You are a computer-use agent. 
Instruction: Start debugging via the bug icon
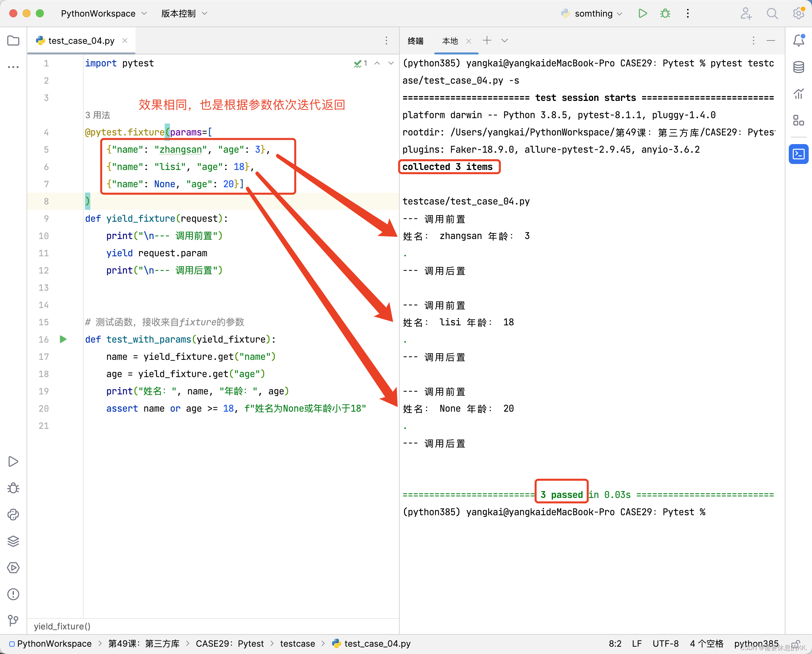click(665, 13)
